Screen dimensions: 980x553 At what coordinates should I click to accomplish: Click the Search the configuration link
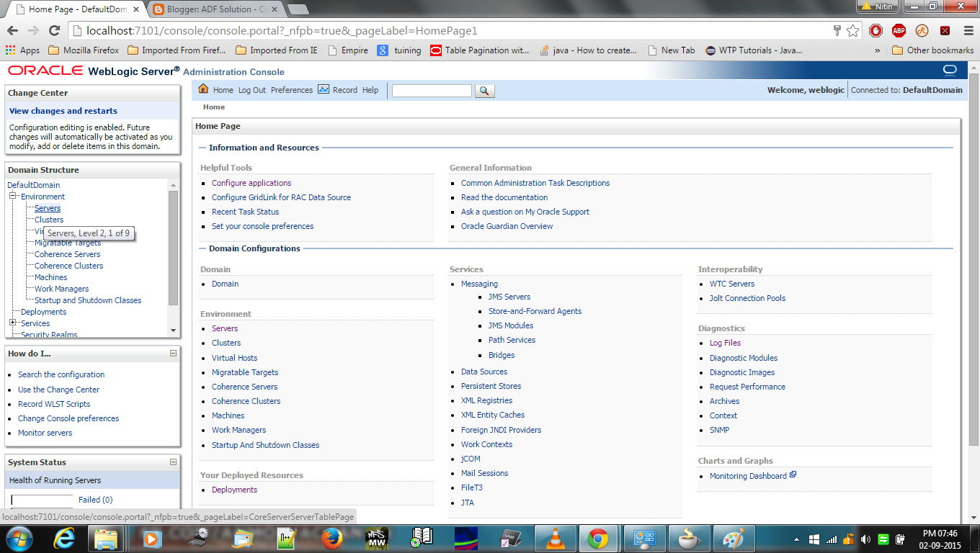61,374
